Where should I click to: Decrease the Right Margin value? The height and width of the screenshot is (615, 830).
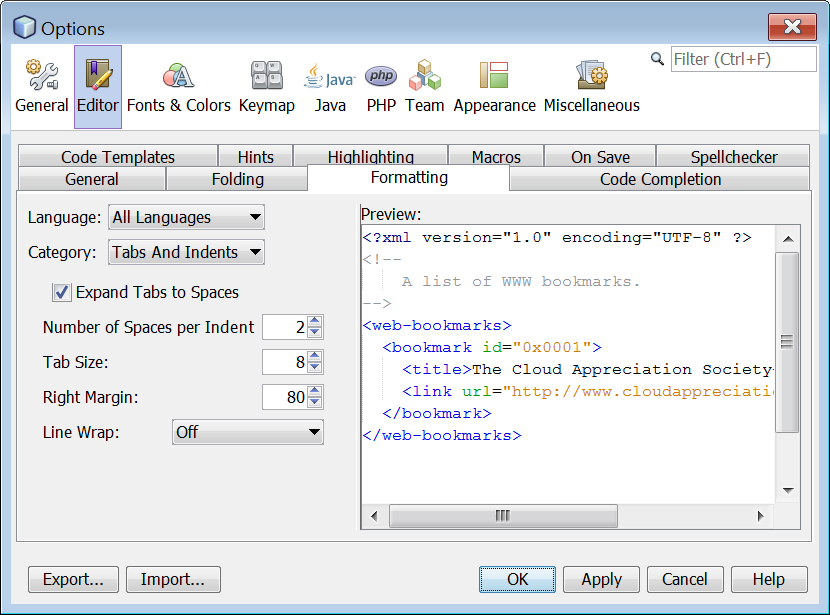tap(315, 402)
